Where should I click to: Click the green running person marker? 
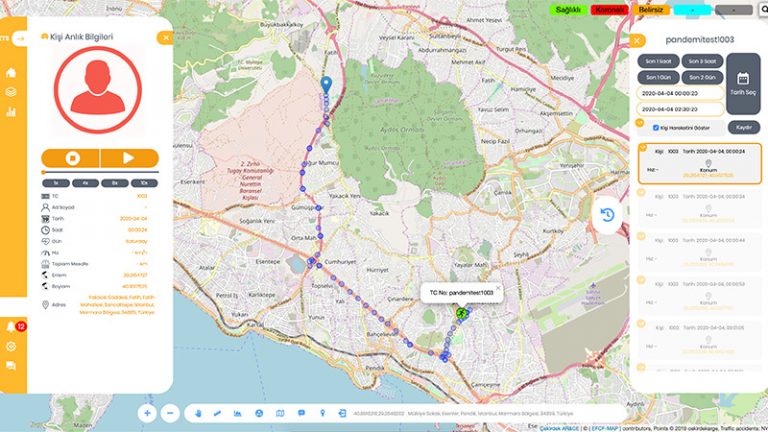tap(461, 313)
